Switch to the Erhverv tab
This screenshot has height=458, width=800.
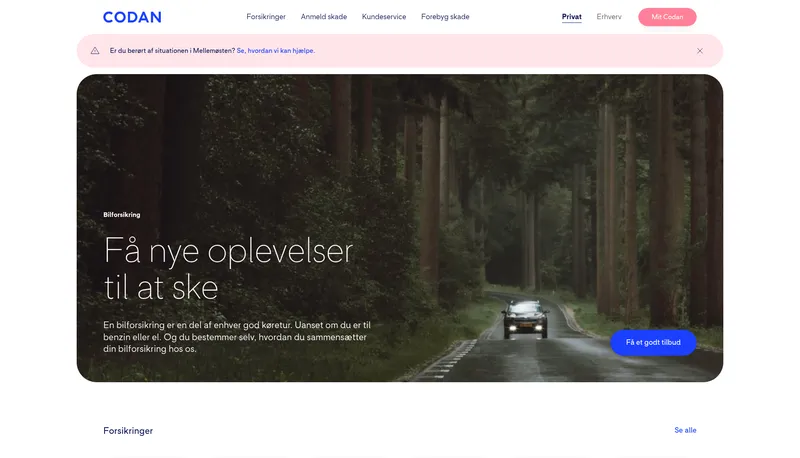[x=609, y=17]
